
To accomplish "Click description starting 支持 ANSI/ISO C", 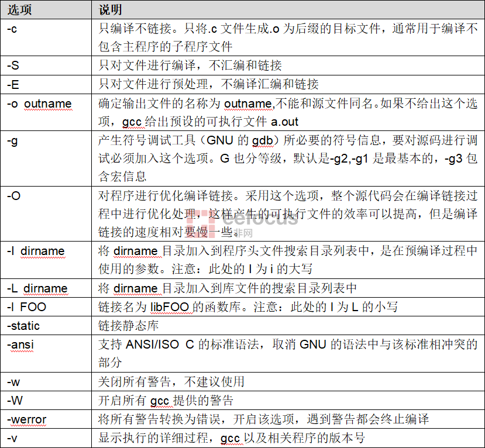I will (288, 353).
